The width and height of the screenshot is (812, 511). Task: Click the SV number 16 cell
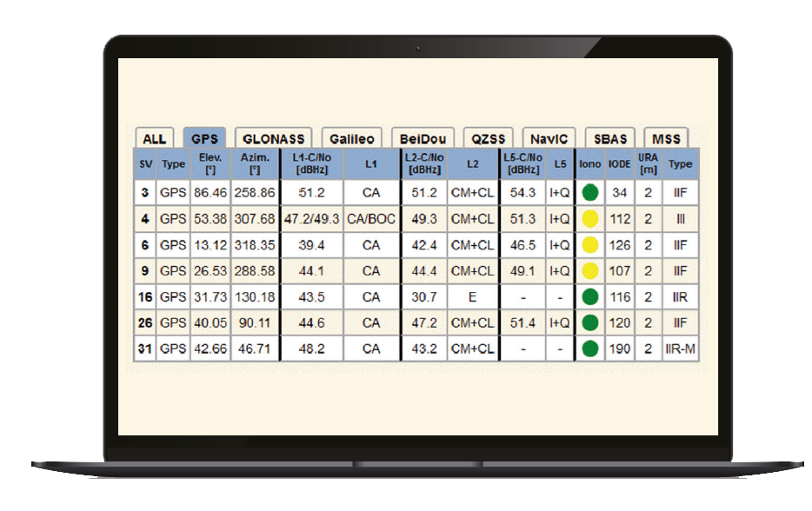[145, 296]
